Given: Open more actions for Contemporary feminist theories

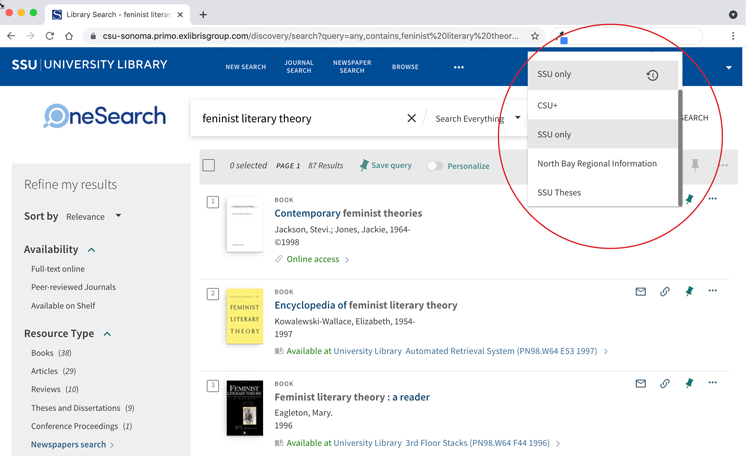Looking at the screenshot, I should (x=713, y=199).
